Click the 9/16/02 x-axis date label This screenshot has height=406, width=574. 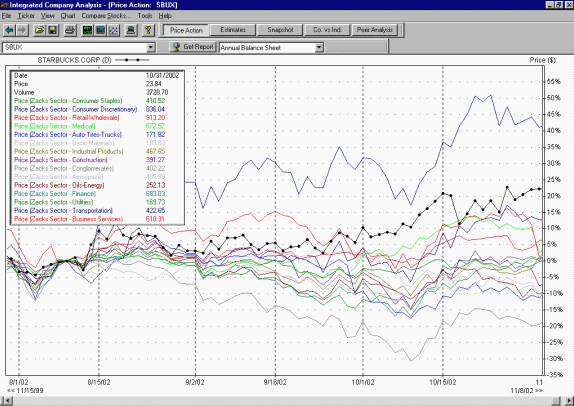point(275,382)
